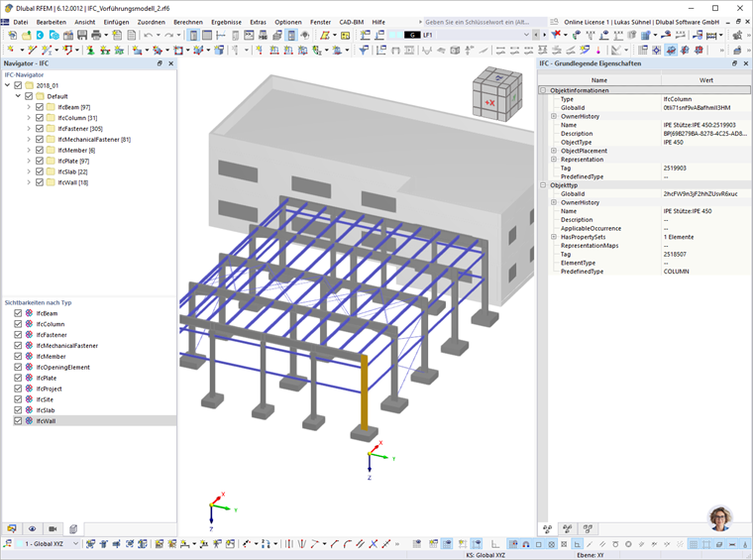This screenshot has height=560, width=753.
Task: Close the Navigator - IFC panel
Action: pos(171,63)
